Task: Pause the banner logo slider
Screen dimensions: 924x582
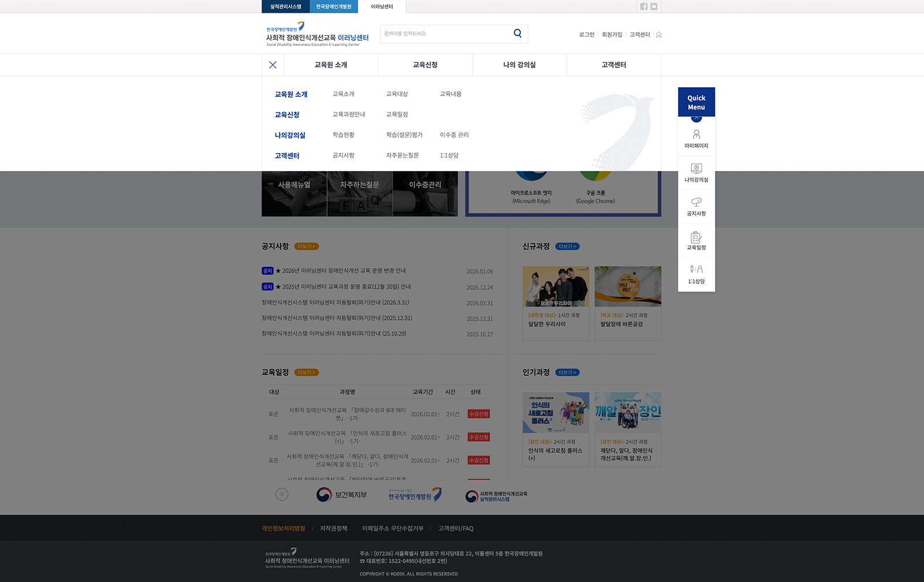Action: [x=282, y=494]
